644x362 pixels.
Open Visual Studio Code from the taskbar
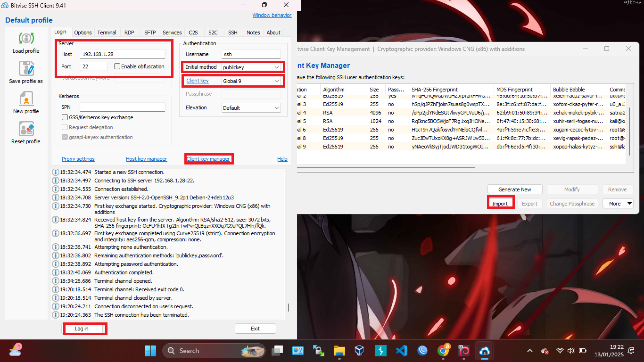[x=402, y=351]
